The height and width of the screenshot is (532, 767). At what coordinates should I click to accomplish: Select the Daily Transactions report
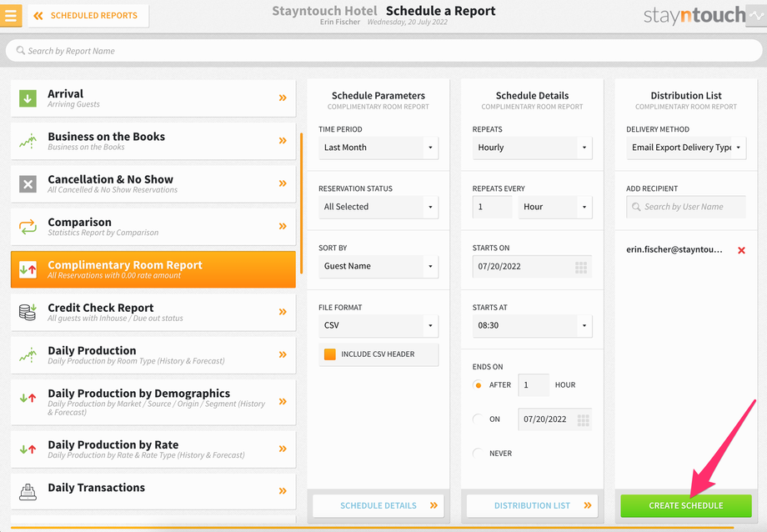click(153, 491)
